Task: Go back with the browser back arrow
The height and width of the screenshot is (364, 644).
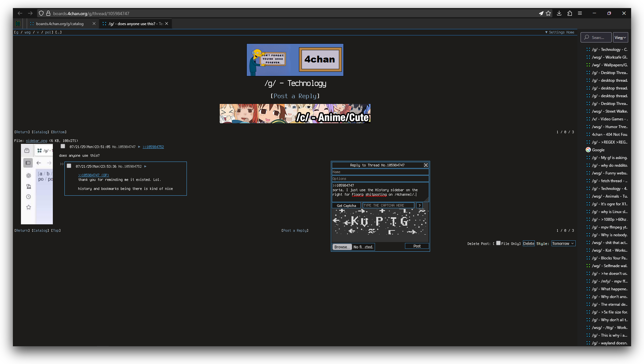Action: coord(20,13)
